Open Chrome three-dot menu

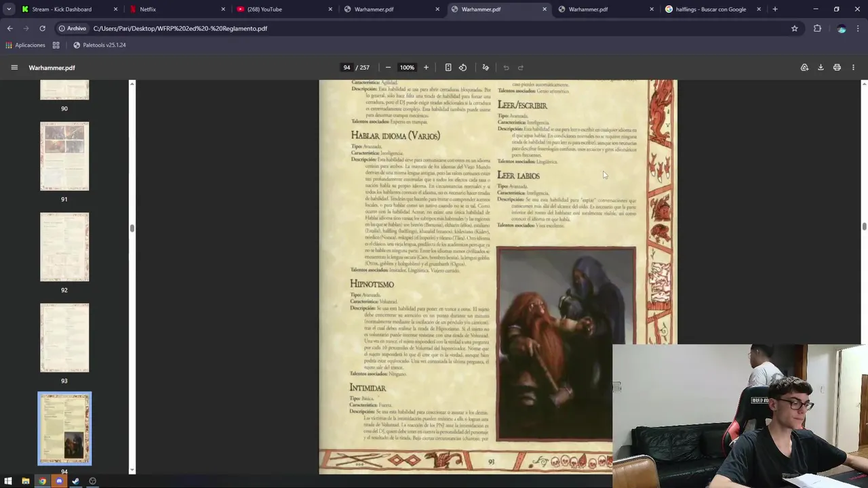pos(858,28)
